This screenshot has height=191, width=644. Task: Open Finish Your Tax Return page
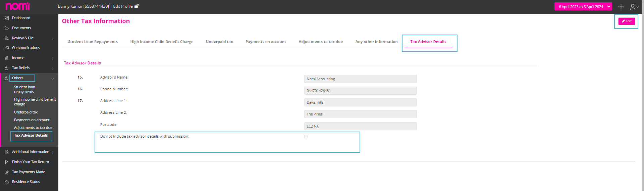31,162
